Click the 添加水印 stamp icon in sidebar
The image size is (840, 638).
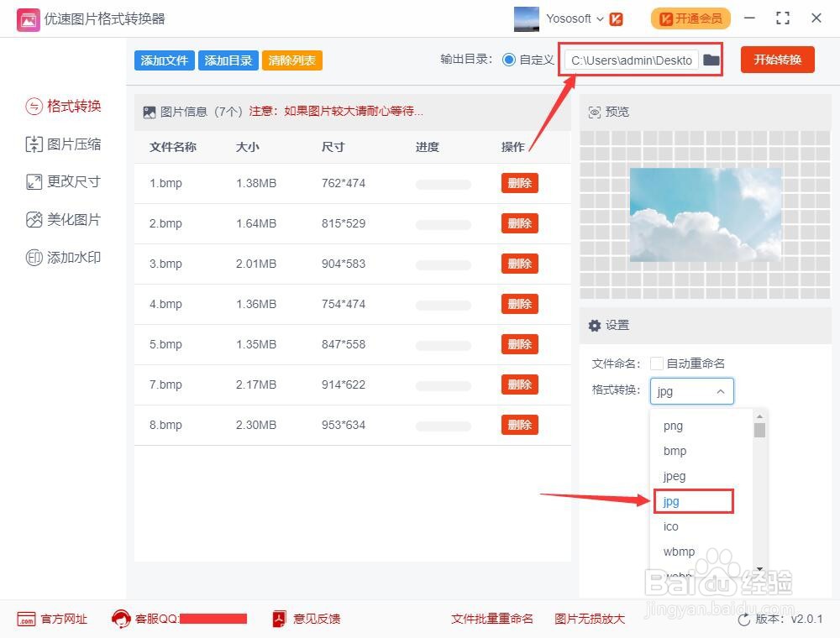point(34,258)
